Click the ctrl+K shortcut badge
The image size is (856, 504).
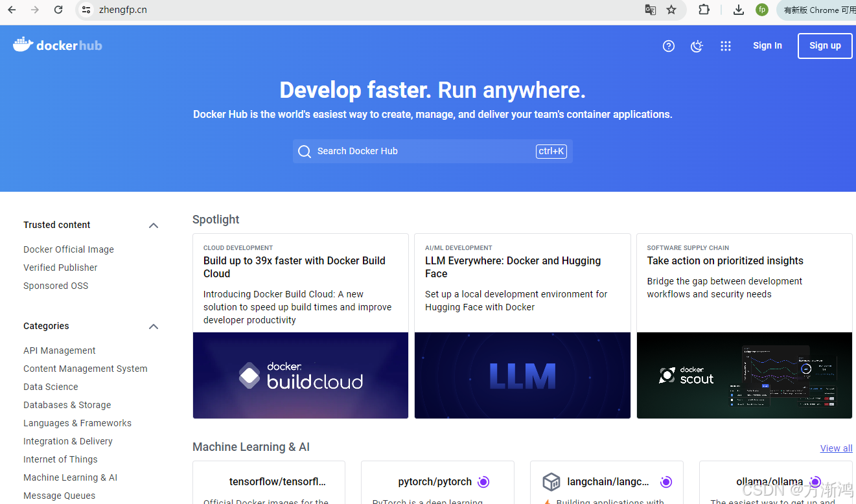[551, 152]
